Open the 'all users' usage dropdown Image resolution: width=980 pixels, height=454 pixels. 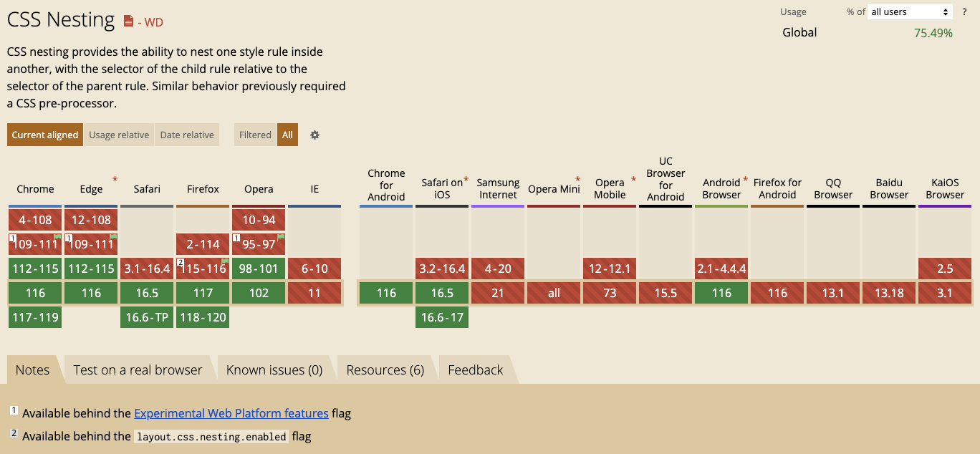(x=910, y=11)
